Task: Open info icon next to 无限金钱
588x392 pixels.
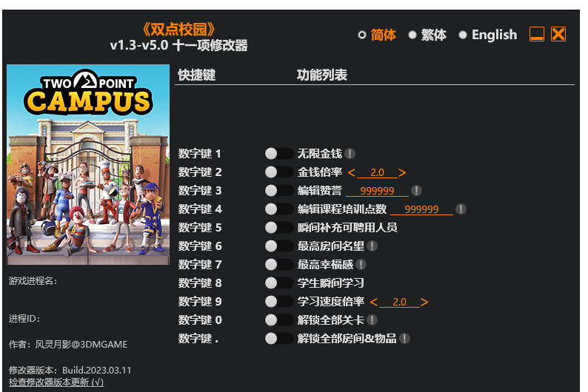Action: [x=350, y=154]
